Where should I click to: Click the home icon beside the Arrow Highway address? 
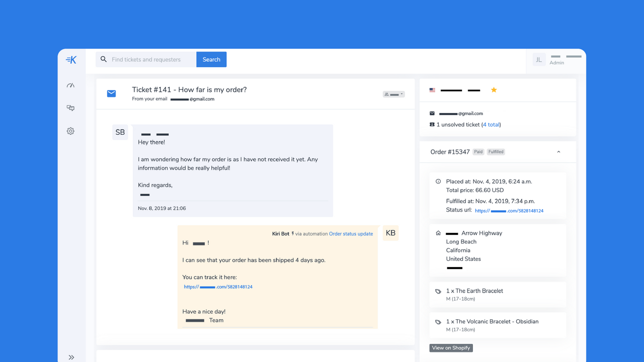[438, 233]
